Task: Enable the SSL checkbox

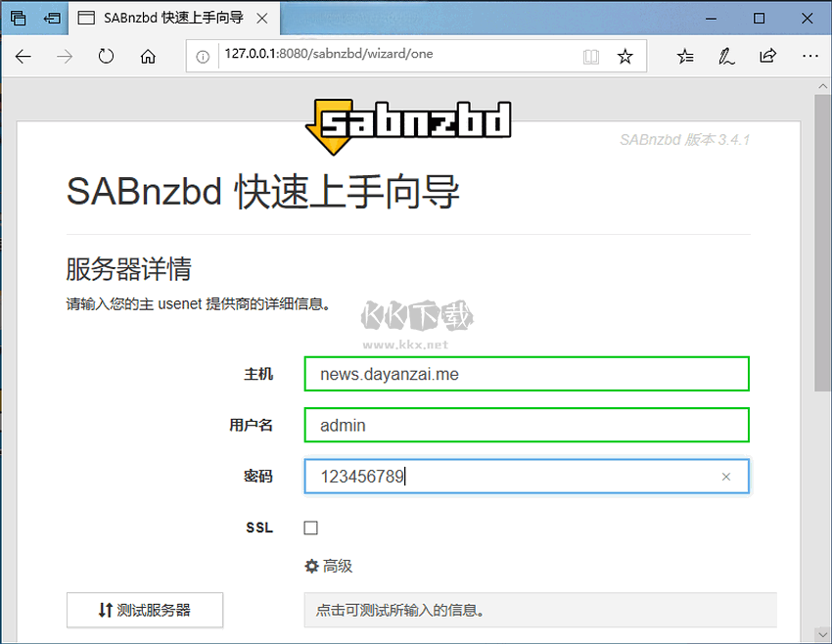Action: [311, 528]
